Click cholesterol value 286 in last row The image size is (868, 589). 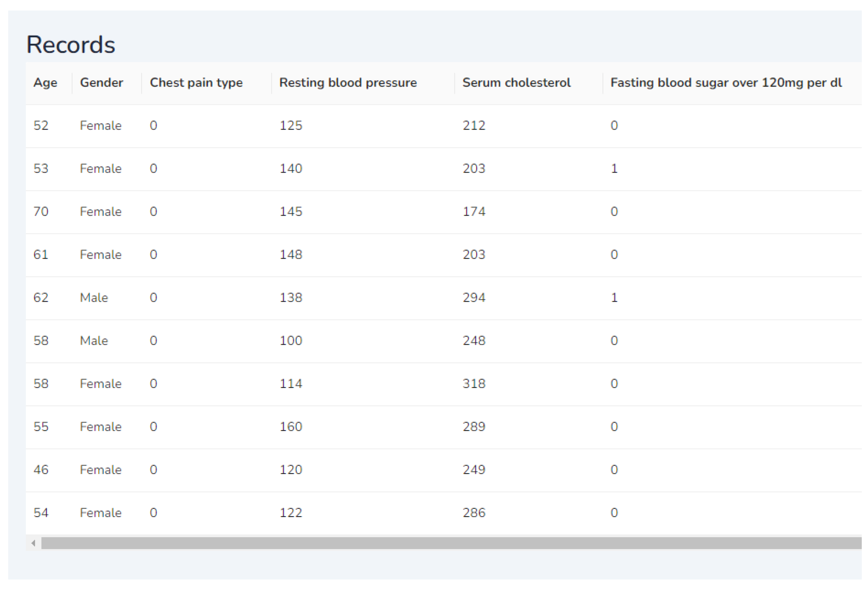474,513
